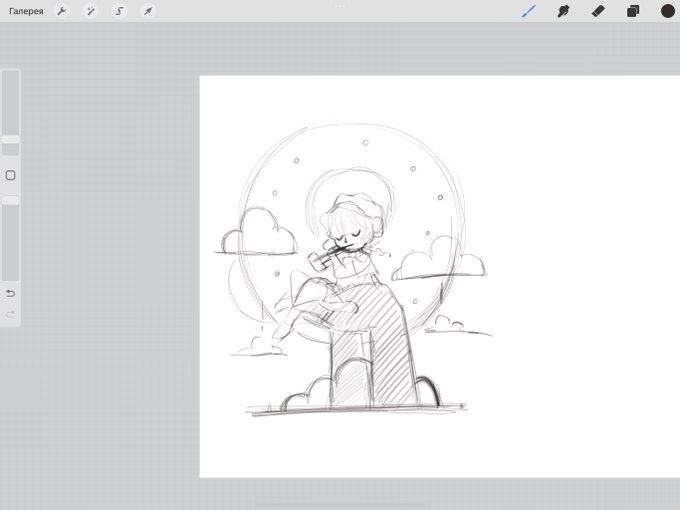Open the Actions wrench menu
This screenshot has width=680, height=510.
coord(62,11)
